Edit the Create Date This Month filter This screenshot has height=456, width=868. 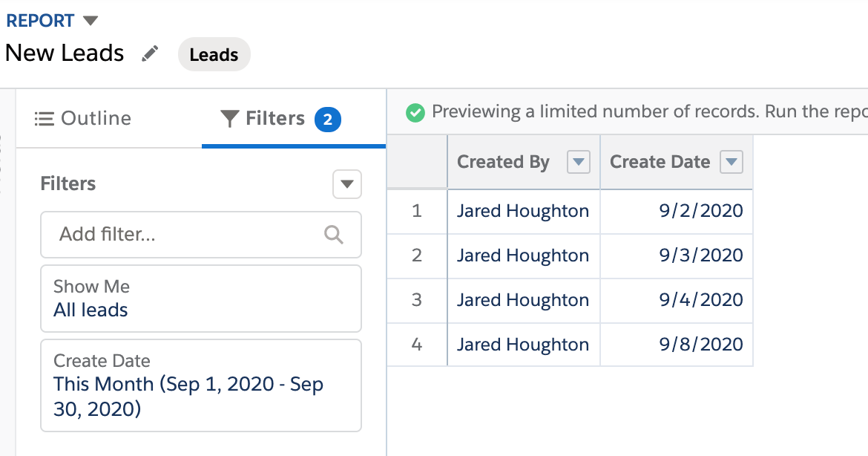point(200,385)
